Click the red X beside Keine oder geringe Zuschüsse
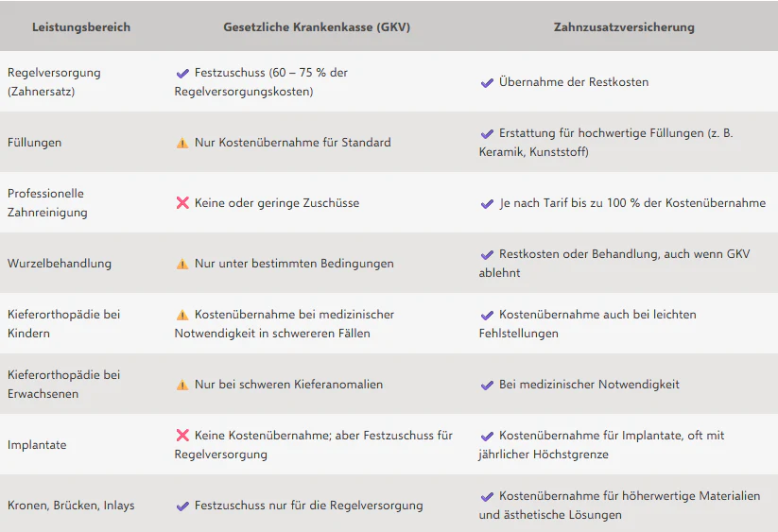 tap(182, 203)
